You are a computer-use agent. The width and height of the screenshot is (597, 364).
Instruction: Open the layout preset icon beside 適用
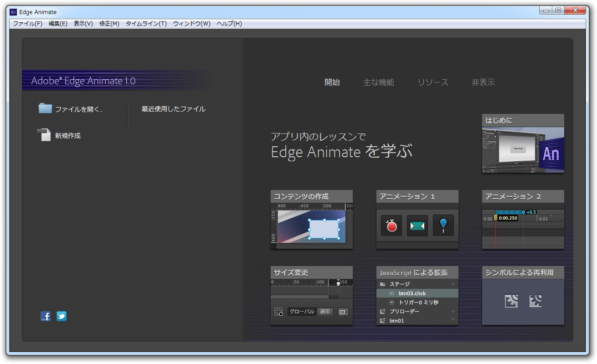pos(343,312)
